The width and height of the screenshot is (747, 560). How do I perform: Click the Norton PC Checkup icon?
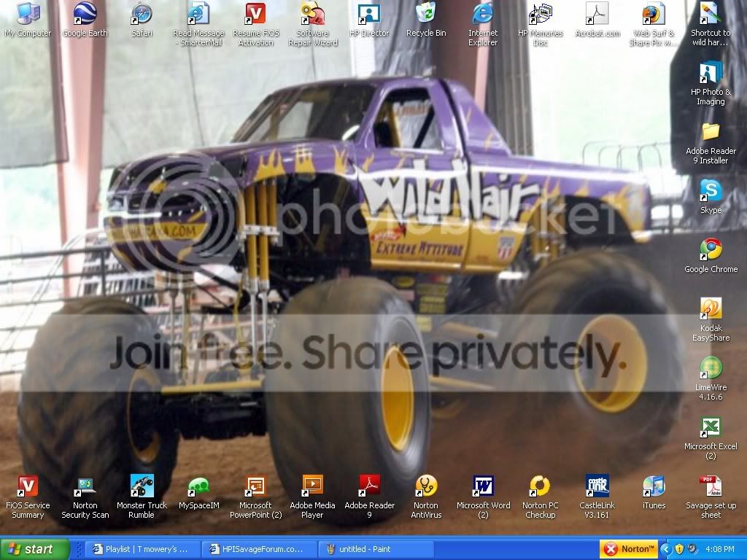[541, 497]
